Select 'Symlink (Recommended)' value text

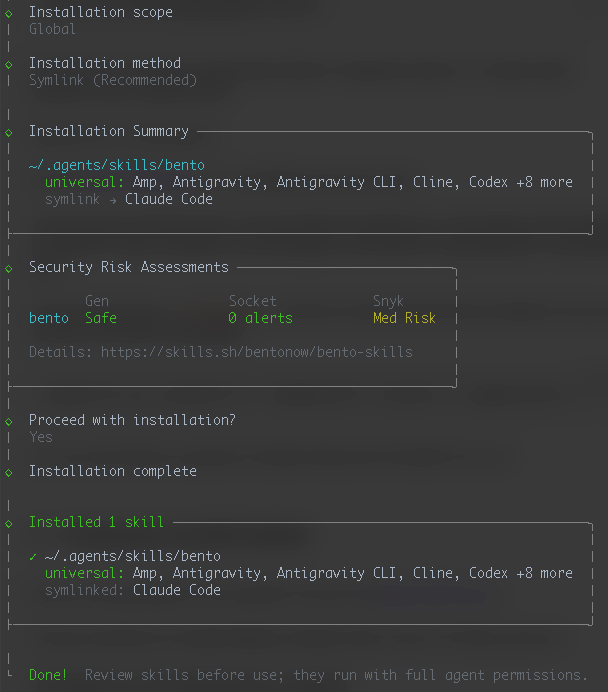[113, 80]
